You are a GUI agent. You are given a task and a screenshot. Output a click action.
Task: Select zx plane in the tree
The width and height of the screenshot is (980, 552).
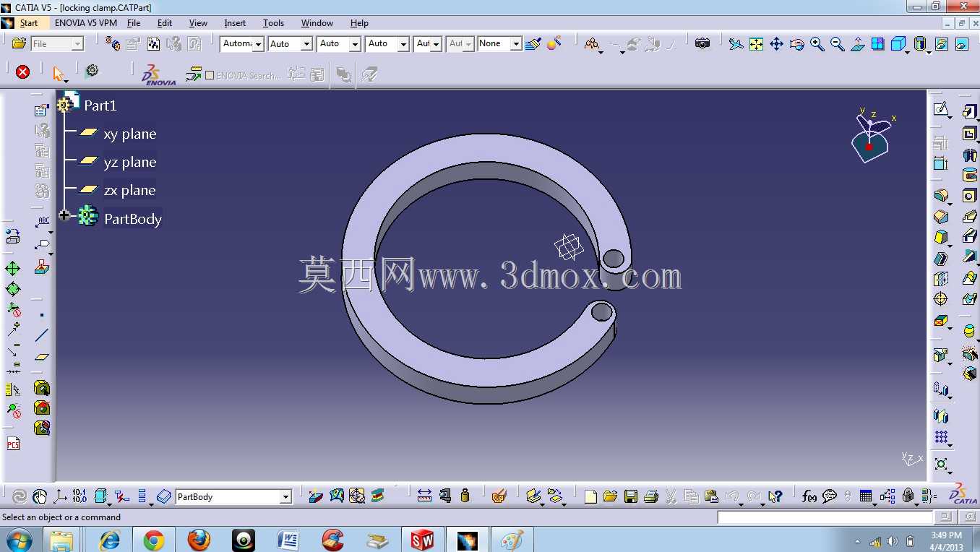click(x=129, y=190)
